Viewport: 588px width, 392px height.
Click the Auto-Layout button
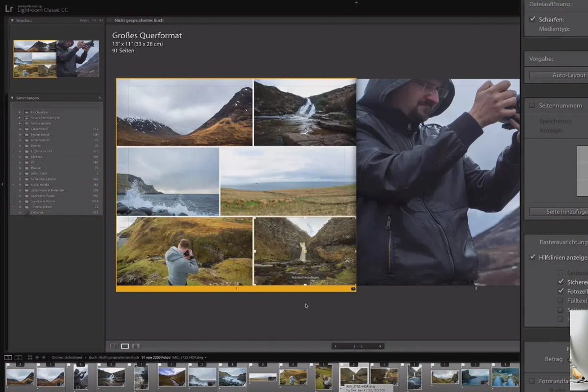558,75
